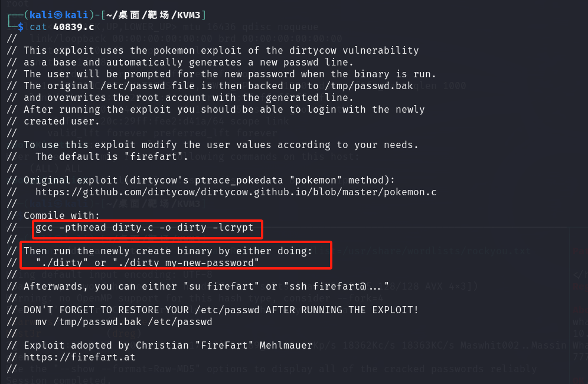This screenshot has width=588, height=384.
Task: Click the "ssh firefart@..." quoted text
Action: click(337, 287)
